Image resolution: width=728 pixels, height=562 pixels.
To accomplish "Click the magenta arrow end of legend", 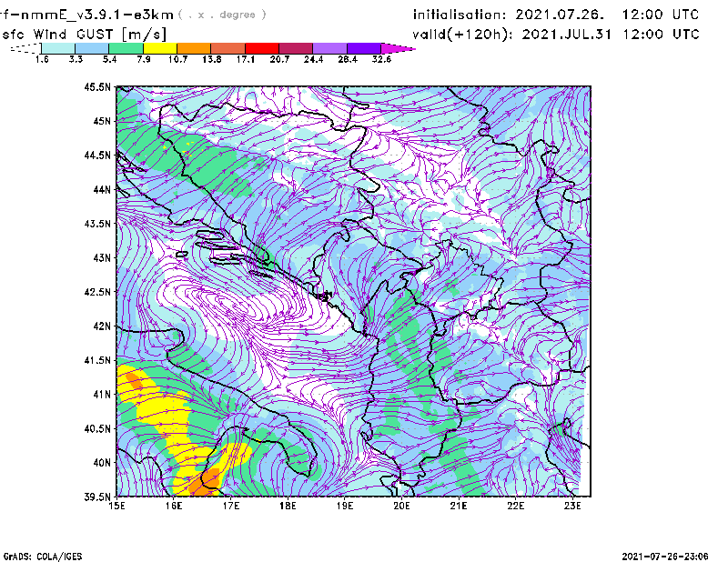I will click(398, 48).
